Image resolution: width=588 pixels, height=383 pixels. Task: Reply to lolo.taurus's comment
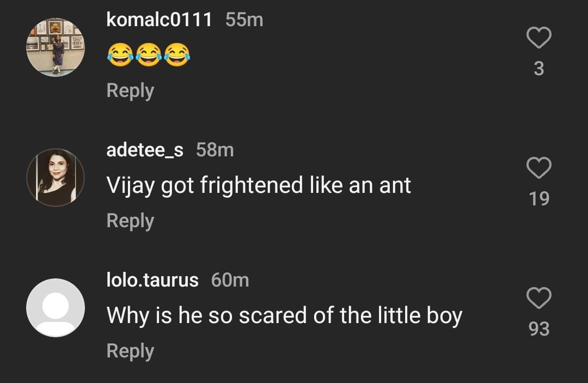(130, 351)
